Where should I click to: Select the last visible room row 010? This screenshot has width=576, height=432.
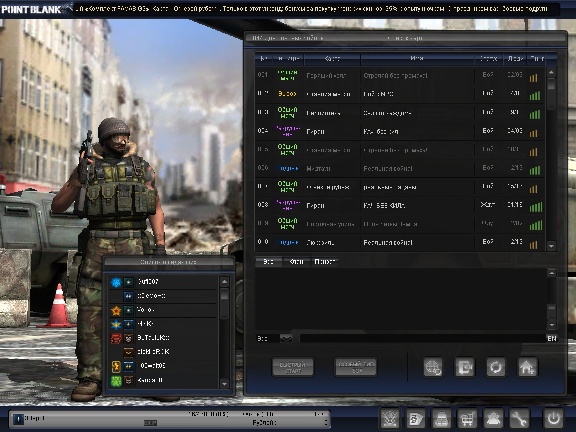(400, 242)
